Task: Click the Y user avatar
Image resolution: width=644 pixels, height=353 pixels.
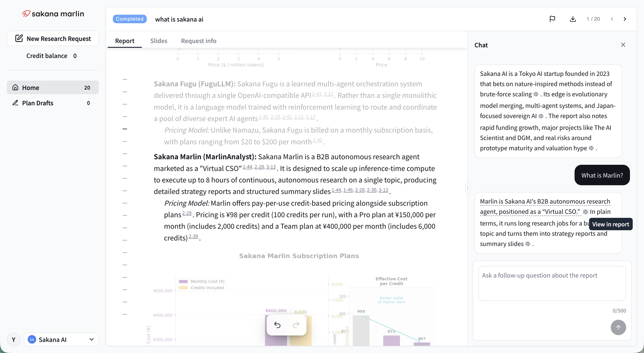Action: pos(14,339)
